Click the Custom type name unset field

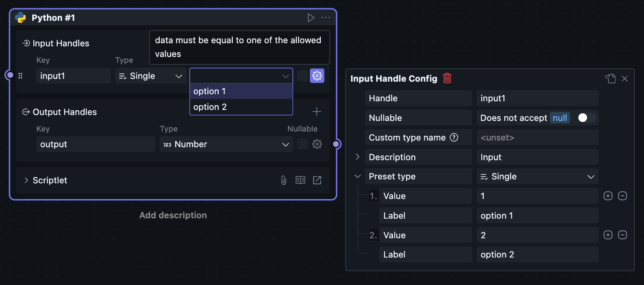tap(537, 137)
